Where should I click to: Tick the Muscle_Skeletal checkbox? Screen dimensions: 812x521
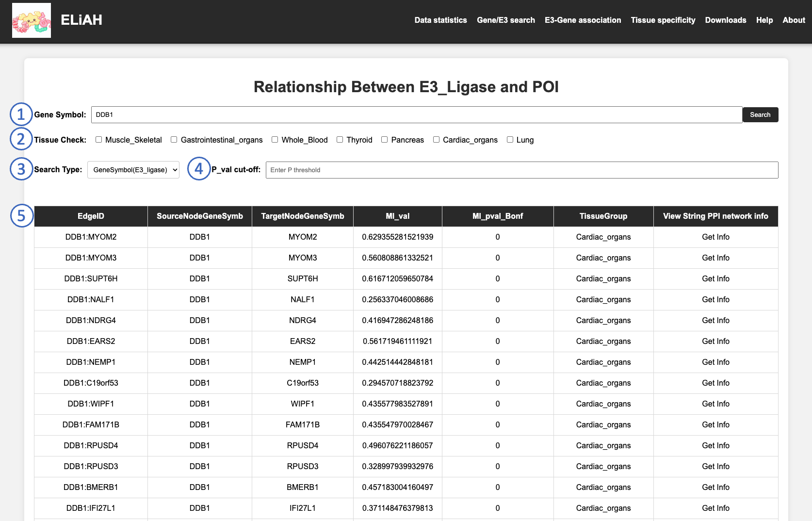click(x=99, y=140)
